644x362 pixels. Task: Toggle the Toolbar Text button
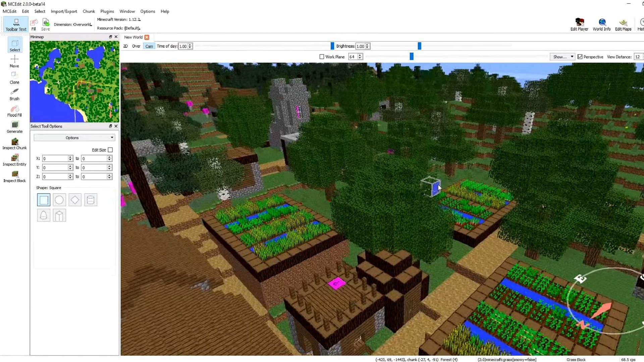(x=16, y=25)
